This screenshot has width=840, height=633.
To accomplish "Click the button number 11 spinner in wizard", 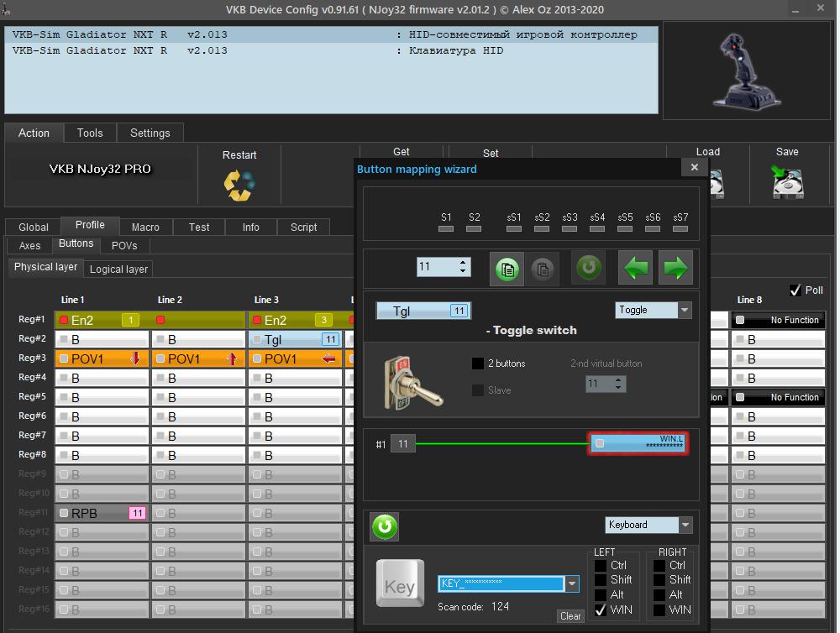I will tap(444, 267).
